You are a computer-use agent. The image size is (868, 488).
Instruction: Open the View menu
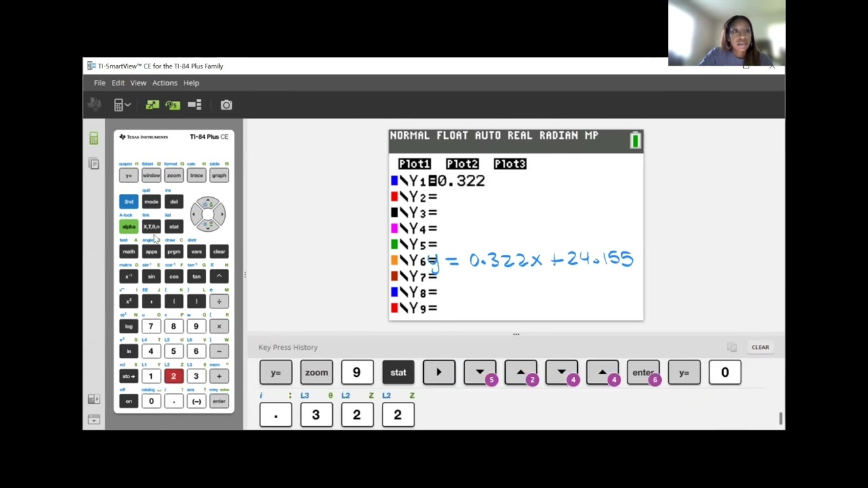[138, 83]
